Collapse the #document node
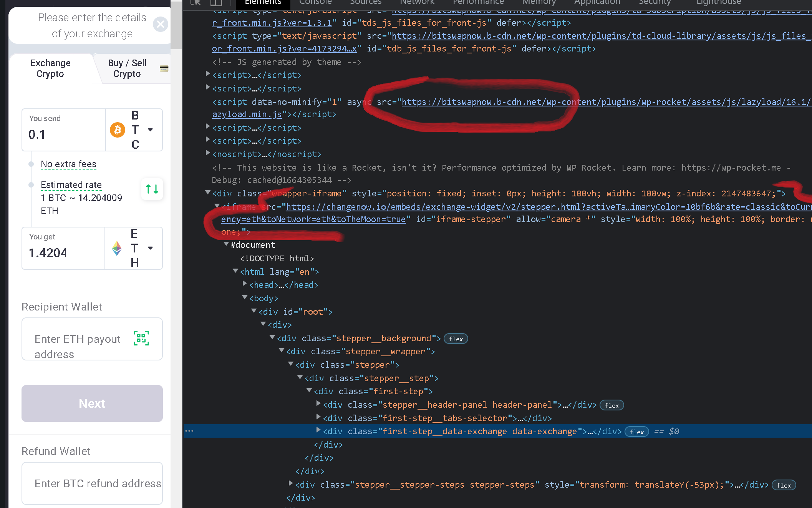 click(226, 244)
